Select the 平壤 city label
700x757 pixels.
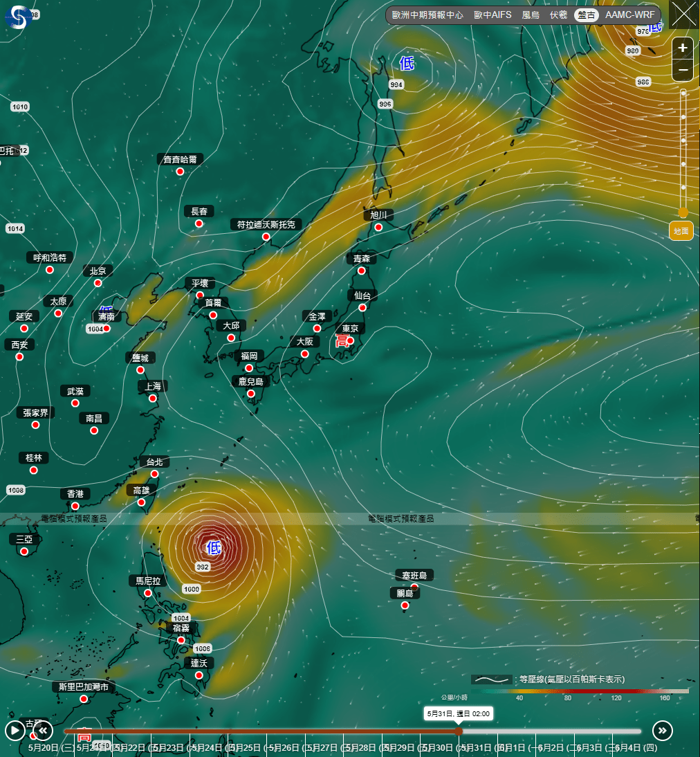pyautogui.click(x=200, y=284)
